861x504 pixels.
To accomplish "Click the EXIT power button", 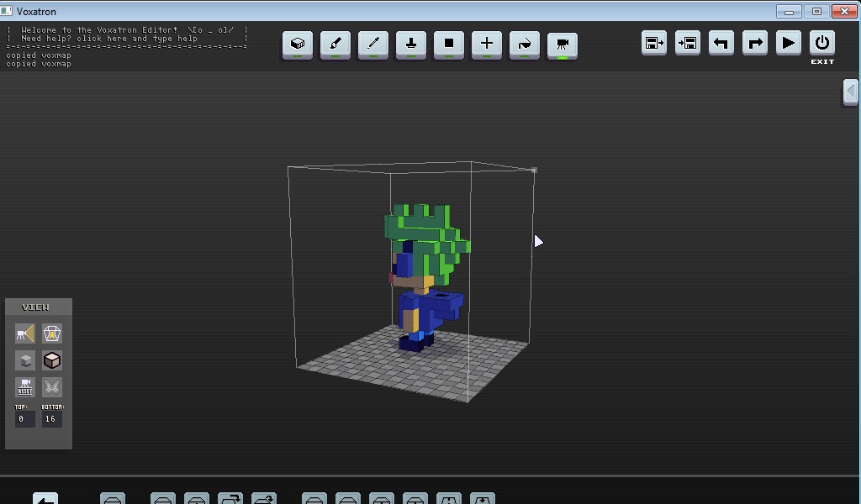I will tap(822, 43).
